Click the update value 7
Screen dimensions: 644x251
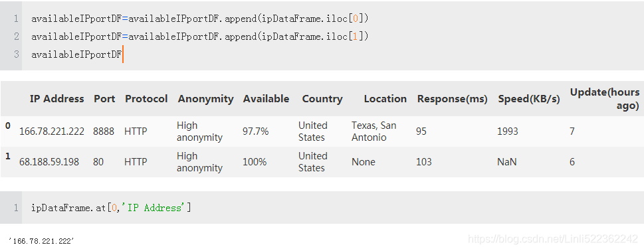pyautogui.click(x=572, y=131)
